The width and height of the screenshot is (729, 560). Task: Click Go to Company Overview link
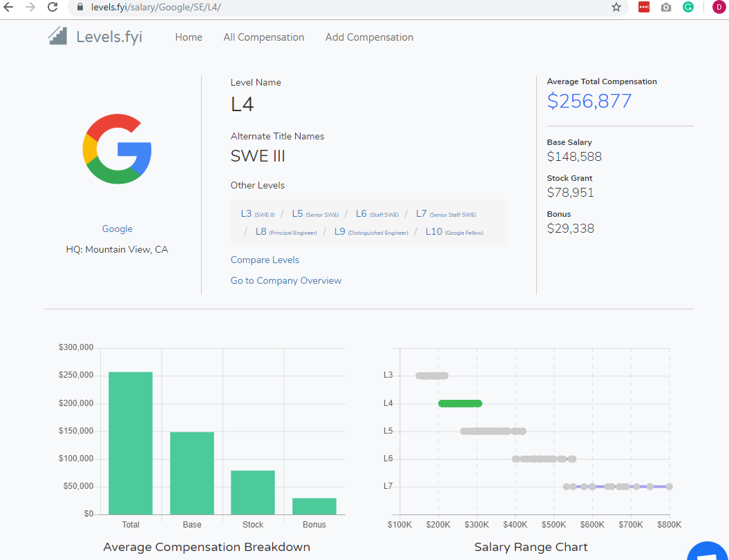(286, 281)
